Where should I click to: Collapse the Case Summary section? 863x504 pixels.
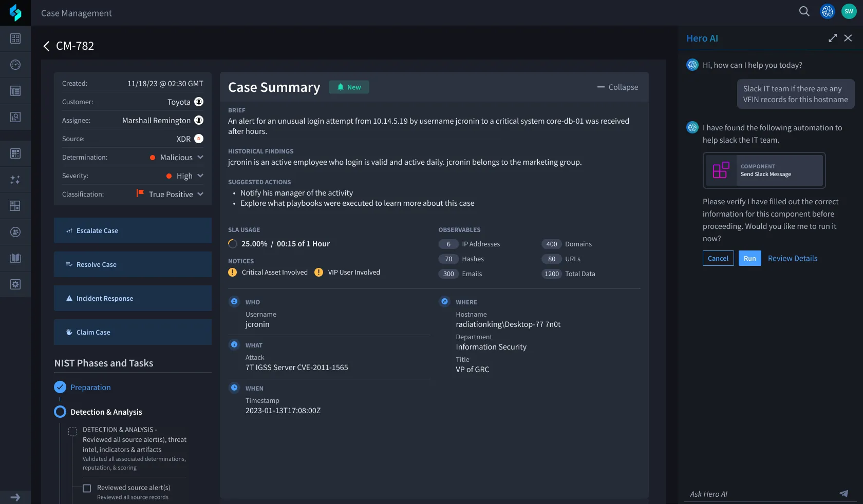(x=617, y=87)
